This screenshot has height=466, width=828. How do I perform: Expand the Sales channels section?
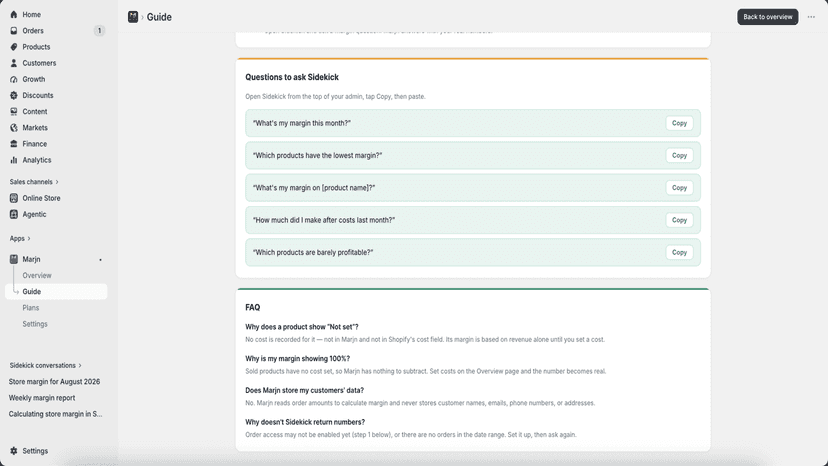click(x=34, y=182)
